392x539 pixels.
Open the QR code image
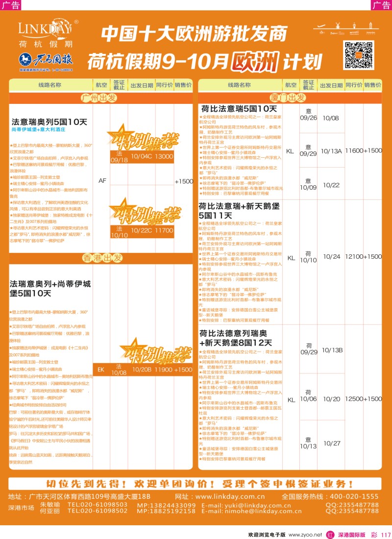click(358, 55)
